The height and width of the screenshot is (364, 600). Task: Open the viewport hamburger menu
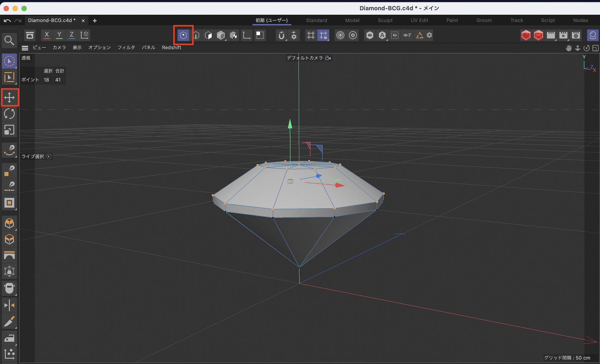pyautogui.click(x=25, y=48)
